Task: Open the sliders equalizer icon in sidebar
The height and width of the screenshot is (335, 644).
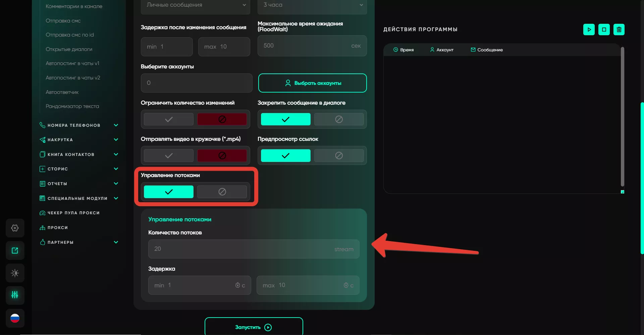Action: click(15, 295)
